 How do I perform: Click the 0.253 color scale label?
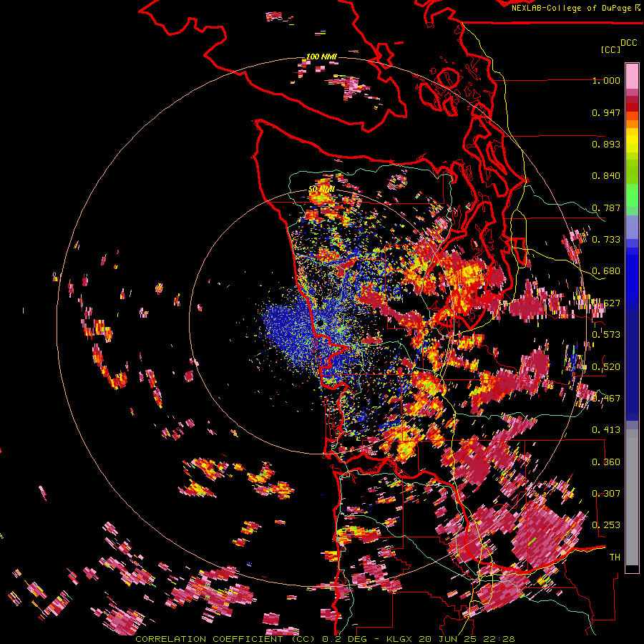pyautogui.click(x=606, y=525)
